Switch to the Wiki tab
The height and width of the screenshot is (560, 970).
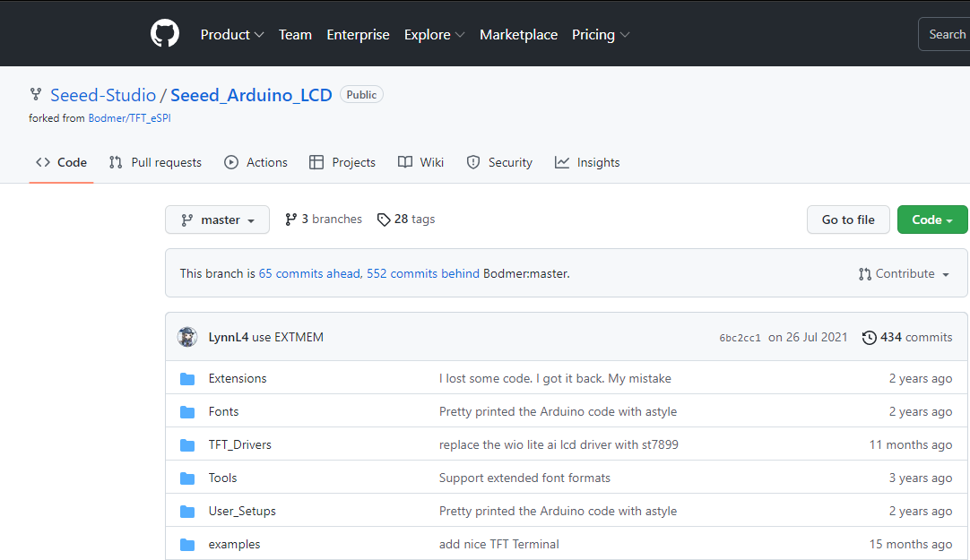coord(420,162)
